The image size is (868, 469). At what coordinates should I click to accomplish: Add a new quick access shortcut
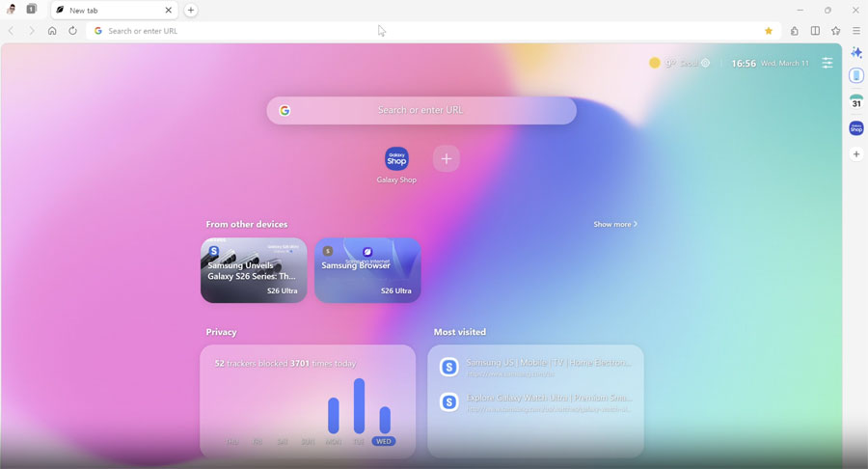click(447, 159)
